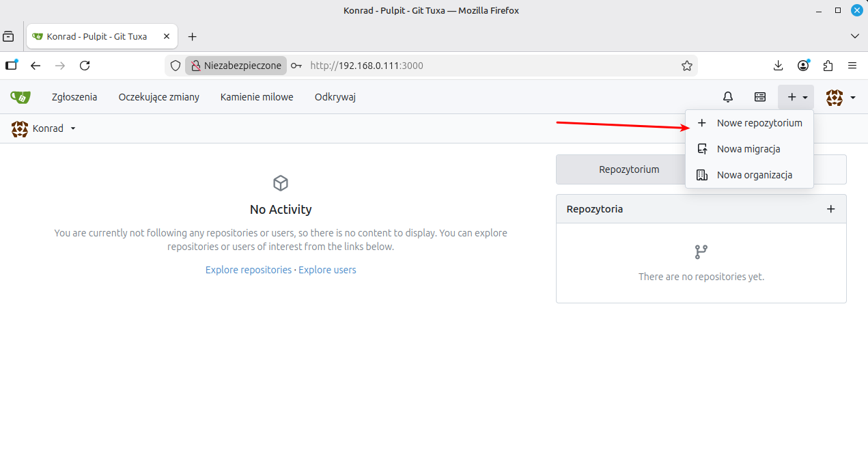868x453 pixels.
Task: Open the active stopwatch/issue tracker icon
Action: coord(760,97)
